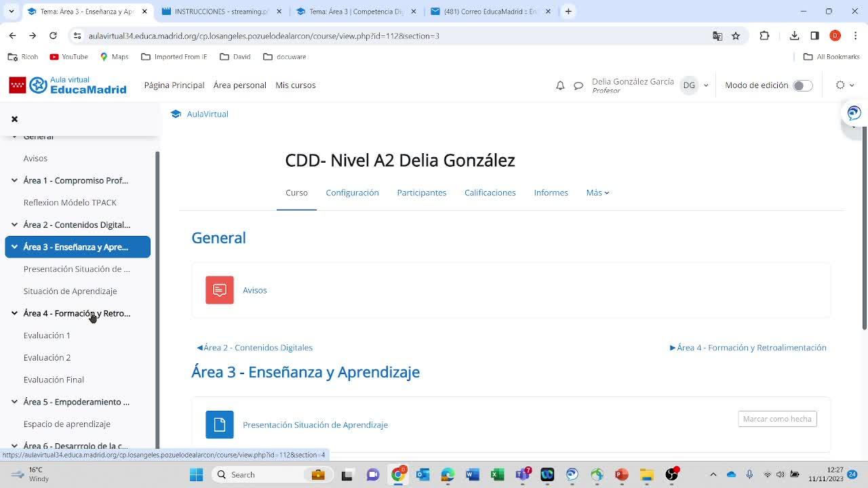The image size is (868, 488).
Task: Open Outlook from the taskbar
Action: 422,474
